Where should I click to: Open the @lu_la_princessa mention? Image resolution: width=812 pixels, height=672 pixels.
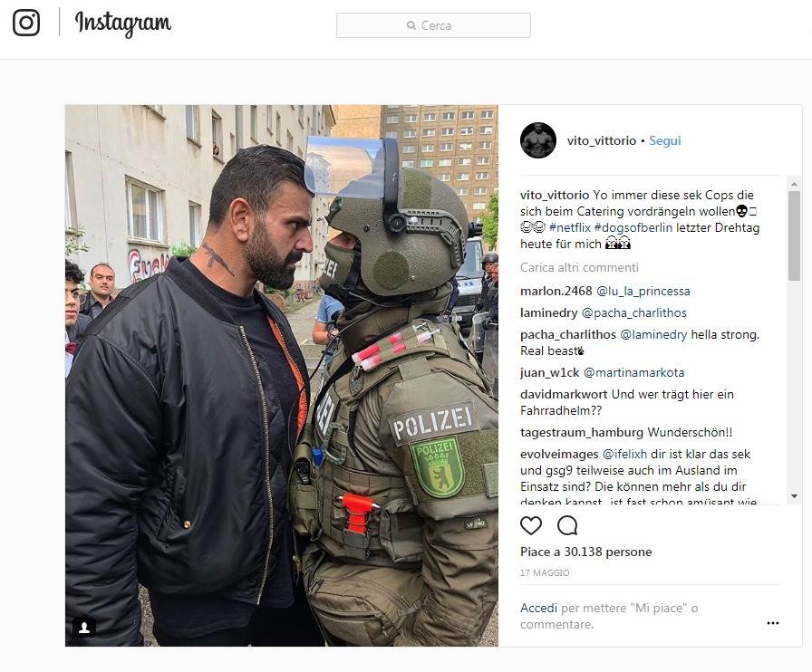(x=643, y=291)
